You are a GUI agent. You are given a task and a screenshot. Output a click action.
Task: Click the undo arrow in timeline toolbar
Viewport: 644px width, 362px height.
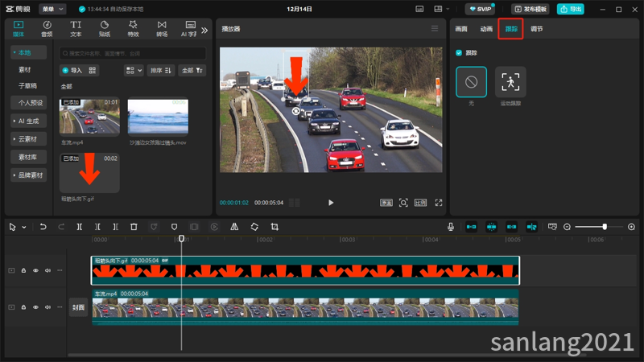(43, 227)
